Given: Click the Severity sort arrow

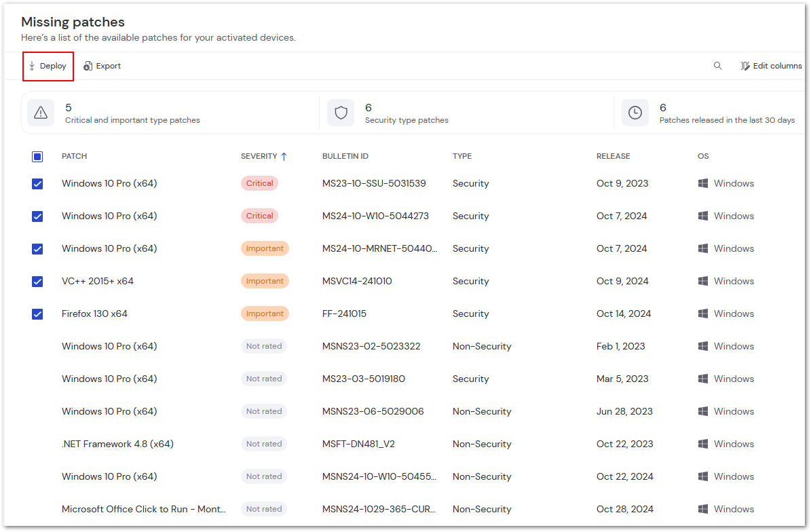Looking at the screenshot, I should pyautogui.click(x=283, y=156).
